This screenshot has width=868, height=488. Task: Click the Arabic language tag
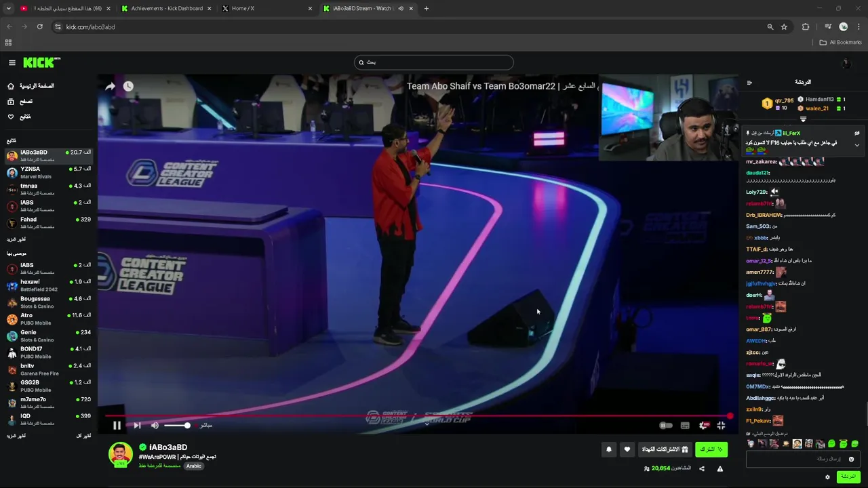pos(194,466)
